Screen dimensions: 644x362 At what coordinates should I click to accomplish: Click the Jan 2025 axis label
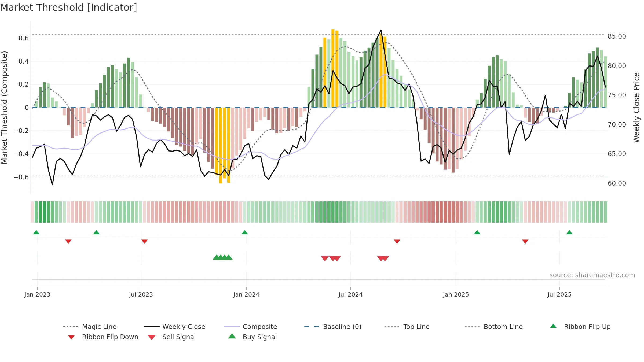pos(456,294)
